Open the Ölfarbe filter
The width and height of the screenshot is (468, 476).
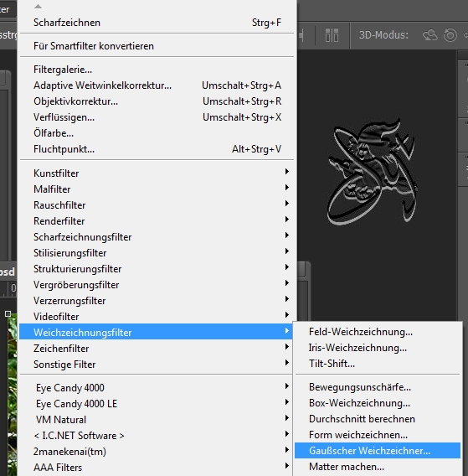click(x=157, y=133)
